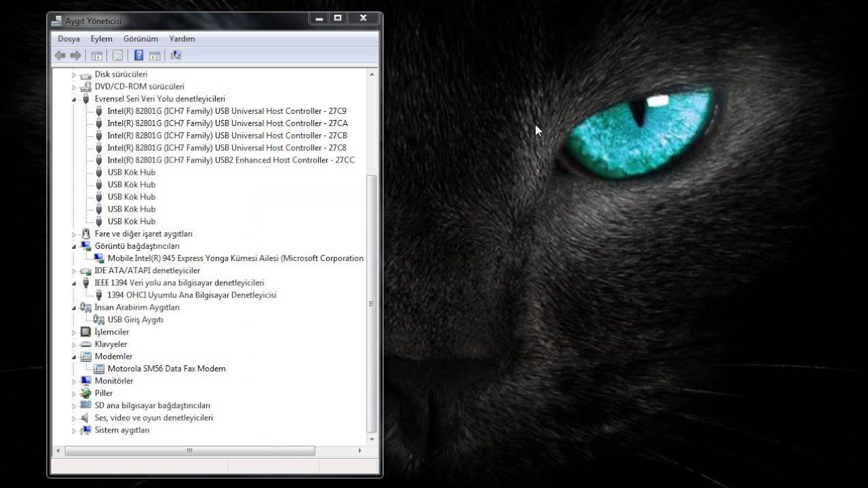868x488 pixels.
Task: Toggle the show/hide console tree toolbar icon
Action: pyautogui.click(x=97, y=56)
